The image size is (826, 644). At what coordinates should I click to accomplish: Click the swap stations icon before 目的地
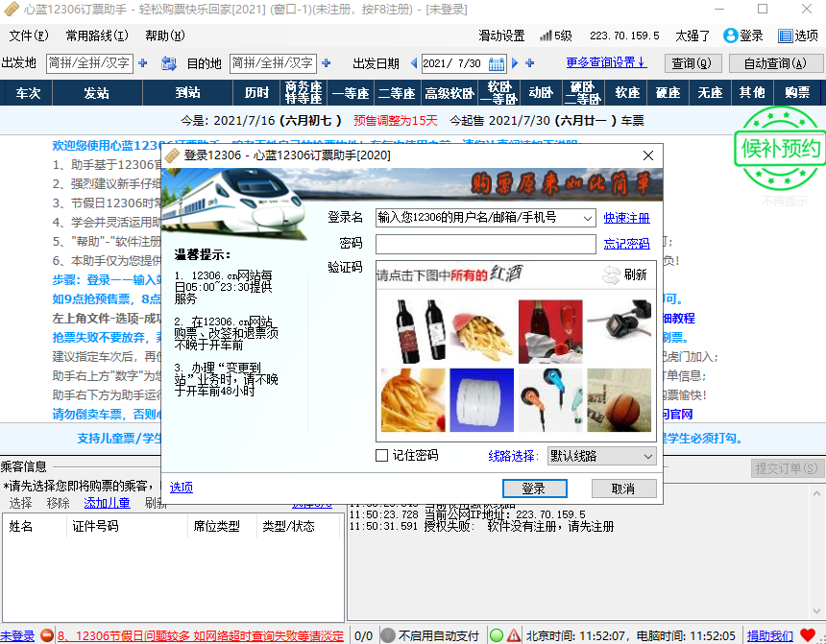(x=169, y=63)
